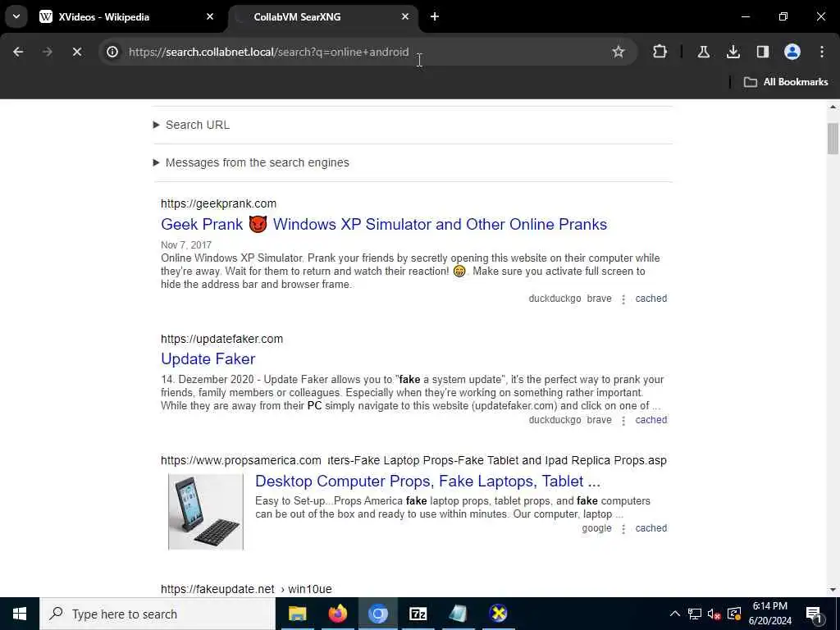Open the profile avatar menu
Screen dimensions: 840x630
792,52
